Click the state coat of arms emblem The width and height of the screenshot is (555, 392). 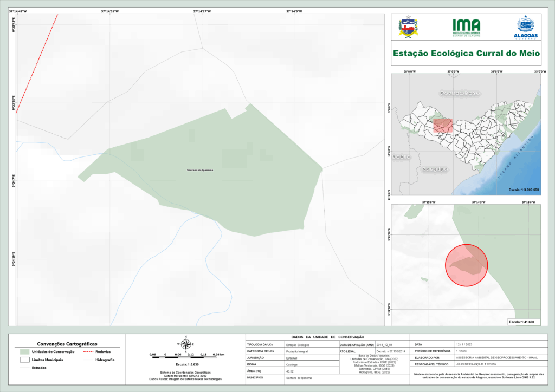coord(408,27)
